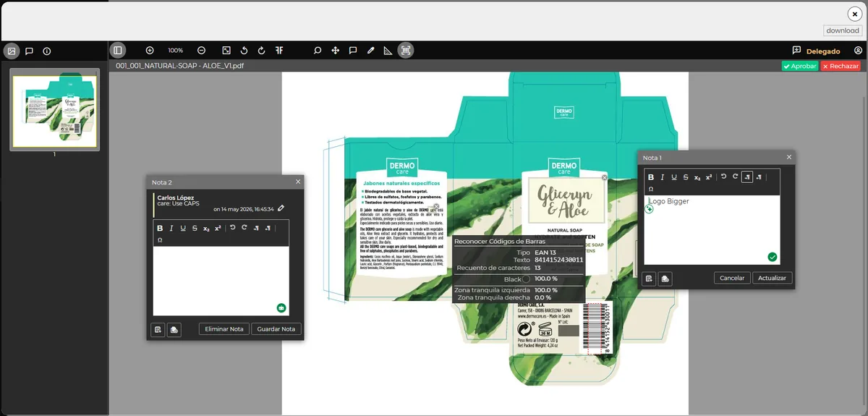Image resolution: width=868 pixels, height=416 pixels.
Task: Select the page 1 thumbnail
Action: [54, 109]
